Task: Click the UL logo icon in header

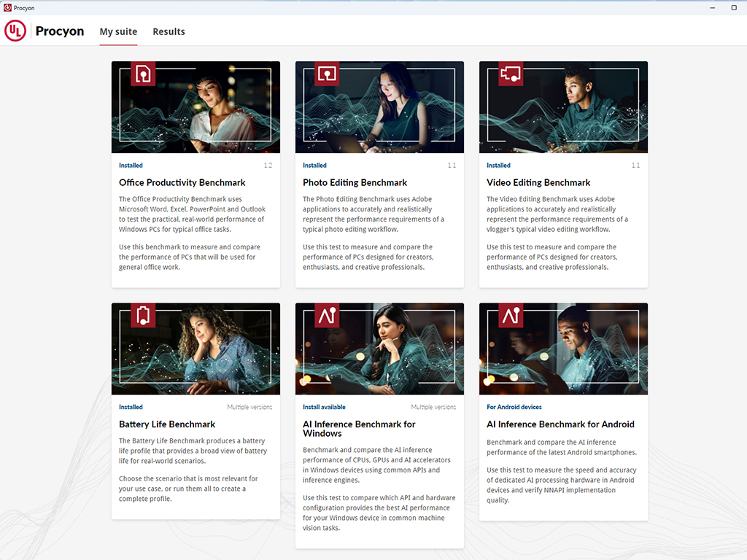Action: 15,31
